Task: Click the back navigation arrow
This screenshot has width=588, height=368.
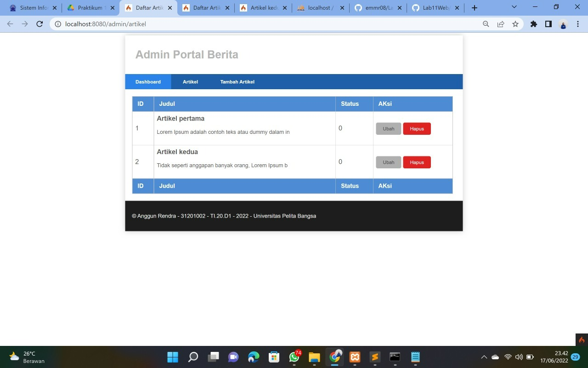Action: (x=9, y=24)
